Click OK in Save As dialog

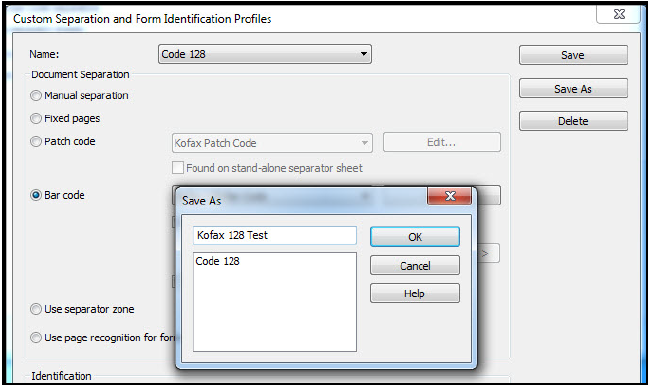[x=415, y=237]
